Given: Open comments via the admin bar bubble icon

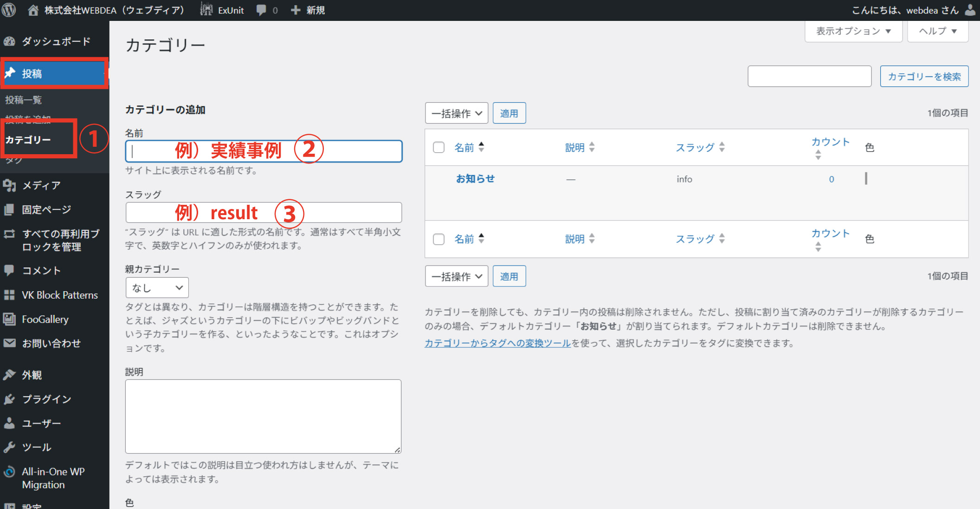Looking at the screenshot, I should point(261,10).
